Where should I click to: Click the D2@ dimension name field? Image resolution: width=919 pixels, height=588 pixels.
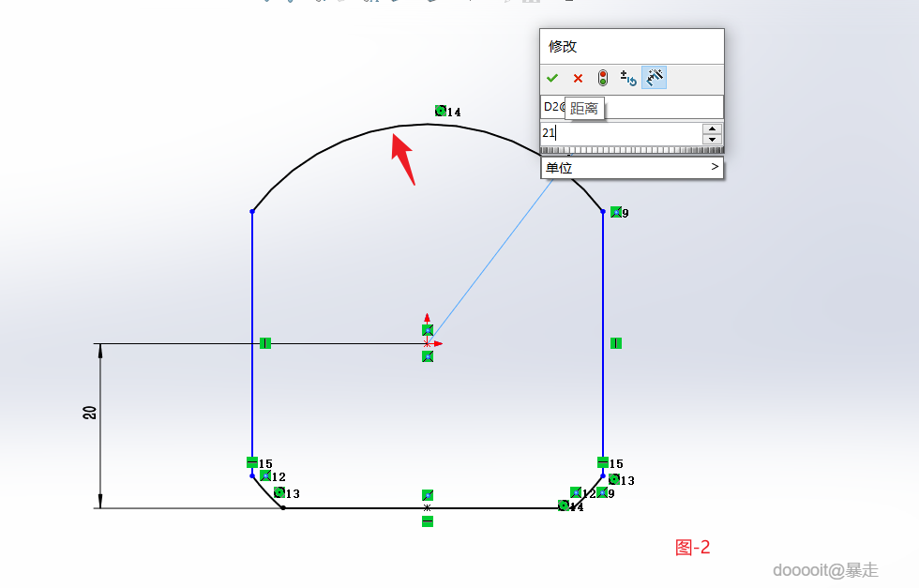(632, 107)
